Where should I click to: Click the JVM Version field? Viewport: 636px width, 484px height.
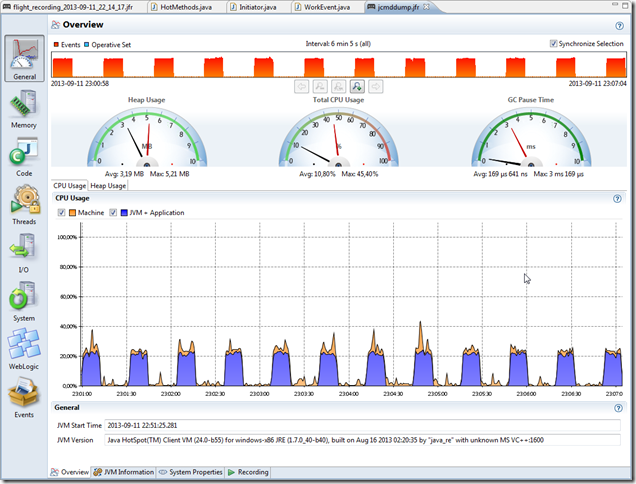pyautogui.click(x=362, y=440)
